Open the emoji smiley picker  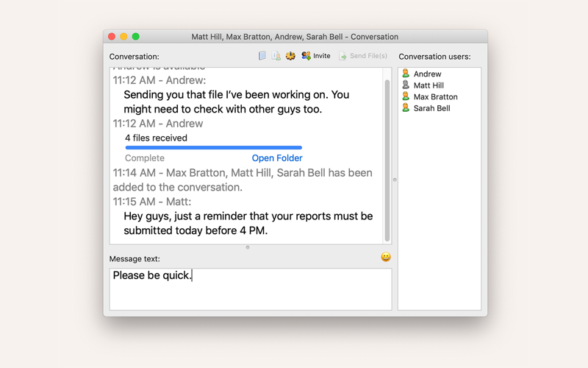click(x=386, y=257)
